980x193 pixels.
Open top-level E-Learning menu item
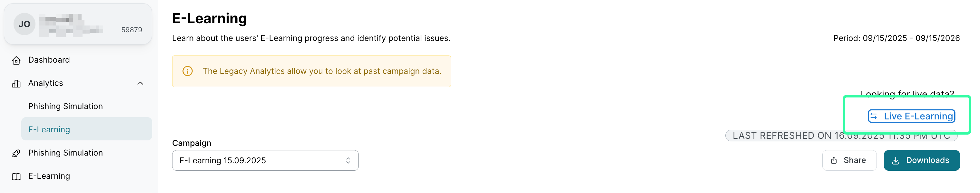click(x=49, y=176)
